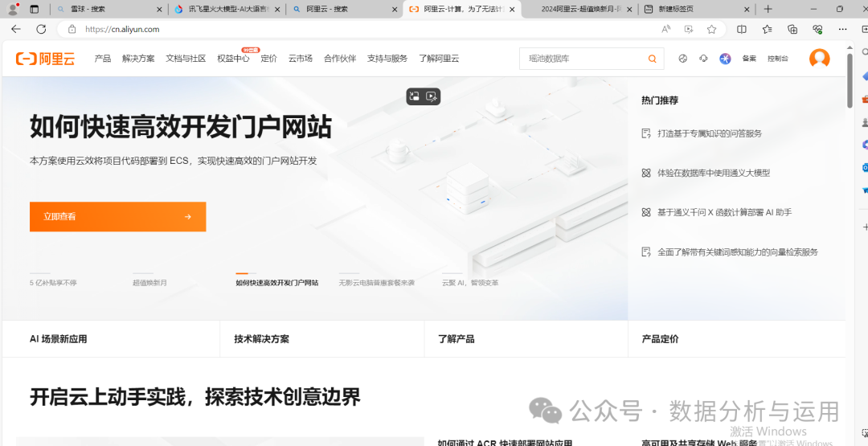Switch to the 技术解决方案 section tab
This screenshot has height=446, width=868.
[262, 339]
